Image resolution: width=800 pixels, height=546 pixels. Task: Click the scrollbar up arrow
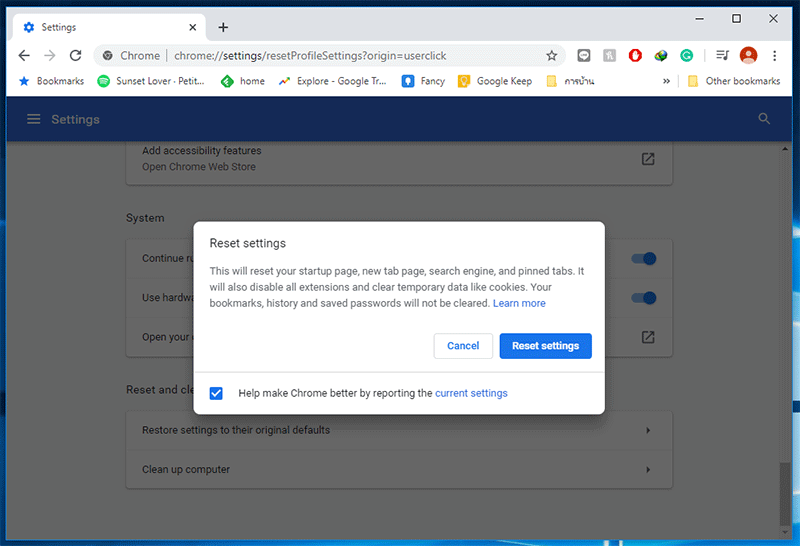click(784, 149)
